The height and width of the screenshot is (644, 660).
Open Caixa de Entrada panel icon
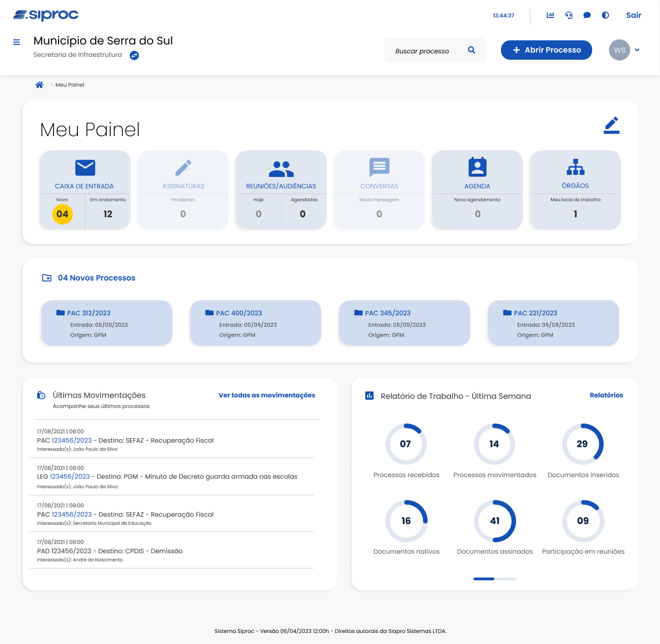tap(85, 167)
